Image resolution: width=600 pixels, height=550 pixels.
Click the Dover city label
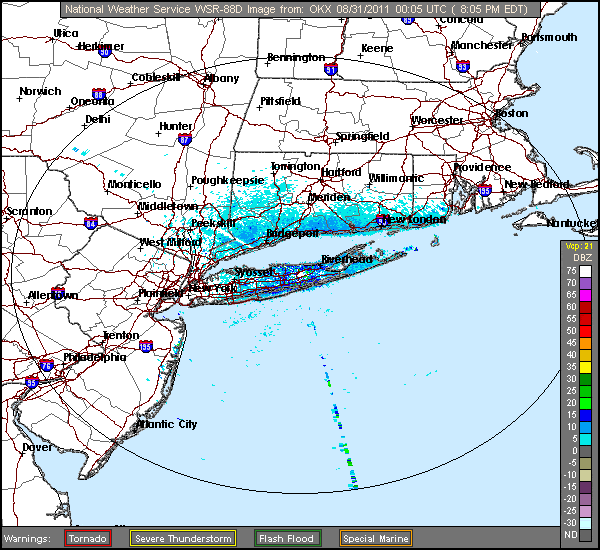point(38,447)
